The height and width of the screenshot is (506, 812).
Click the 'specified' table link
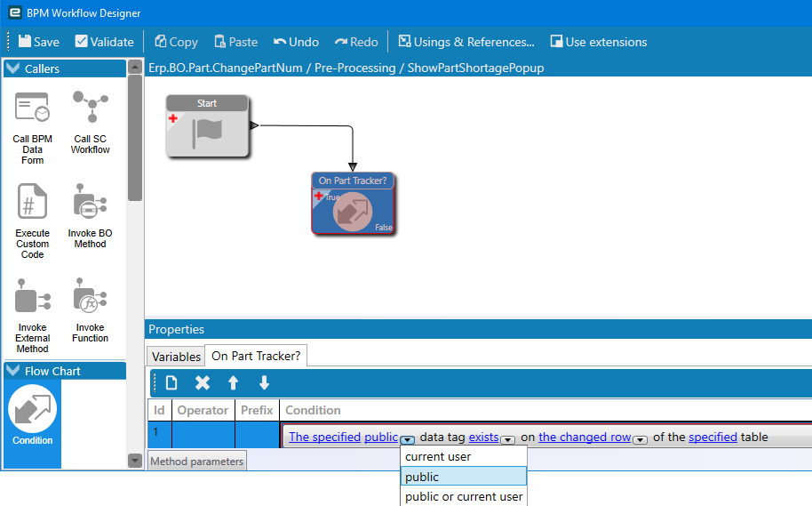(x=712, y=437)
